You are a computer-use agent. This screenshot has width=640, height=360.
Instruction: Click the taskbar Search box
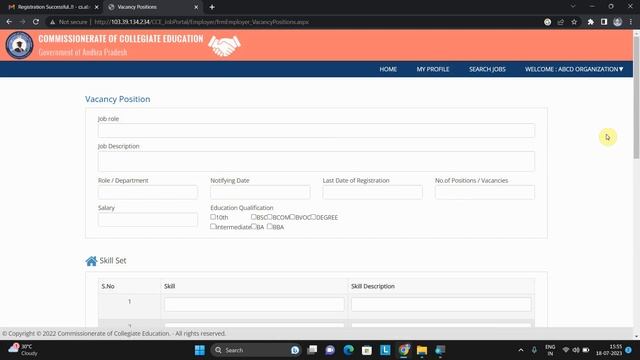256,350
